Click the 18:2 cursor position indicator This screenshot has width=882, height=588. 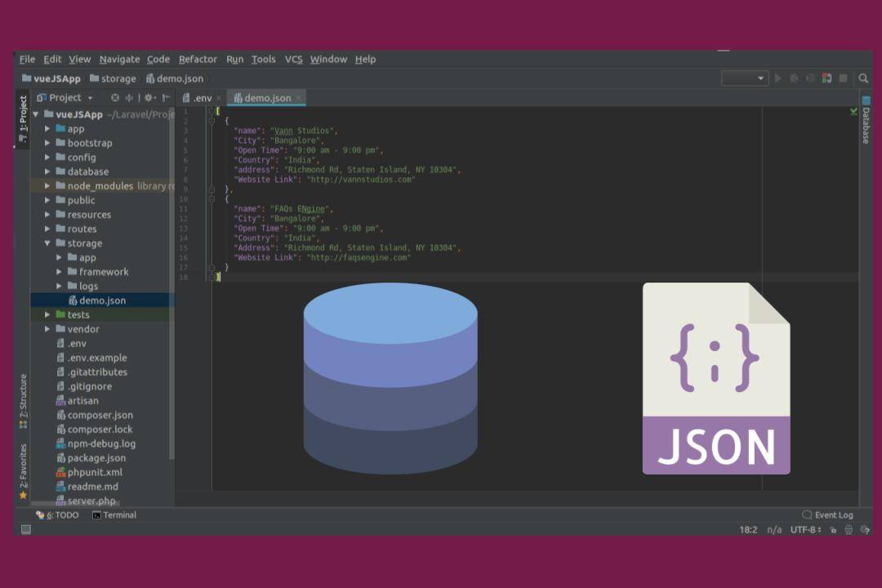pos(748,529)
